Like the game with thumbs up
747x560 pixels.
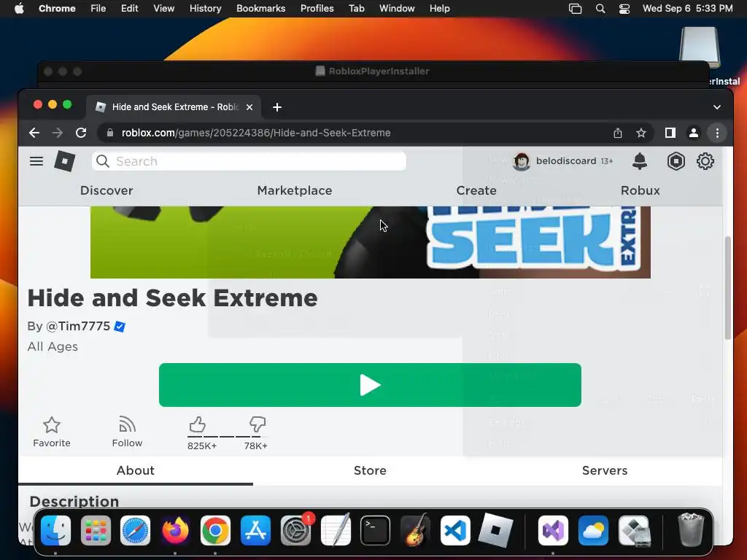point(197,424)
